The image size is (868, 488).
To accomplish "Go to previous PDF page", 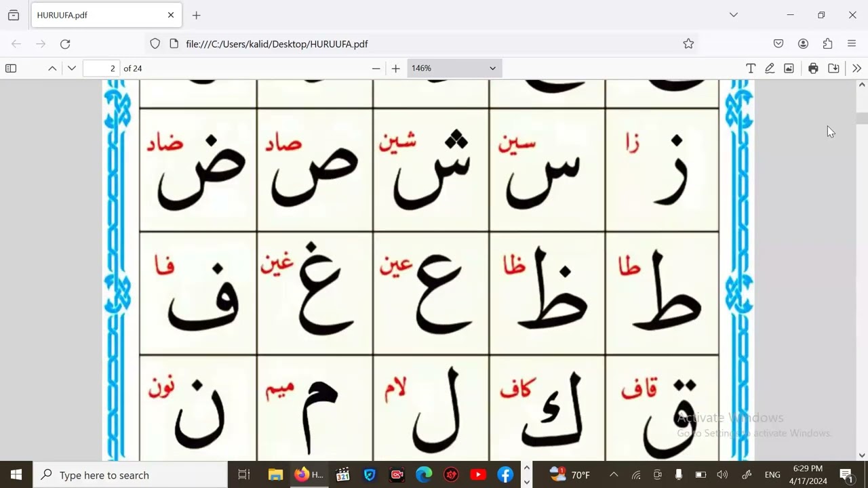I will click(52, 68).
